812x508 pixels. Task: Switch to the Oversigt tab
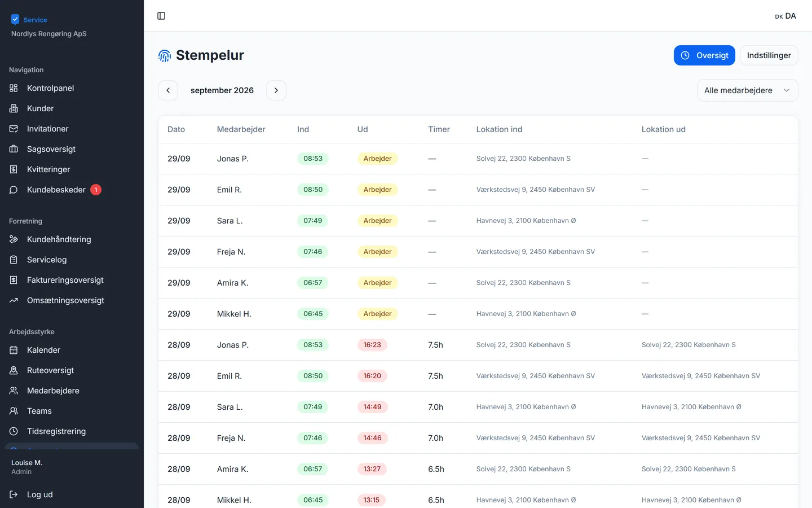(704, 55)
